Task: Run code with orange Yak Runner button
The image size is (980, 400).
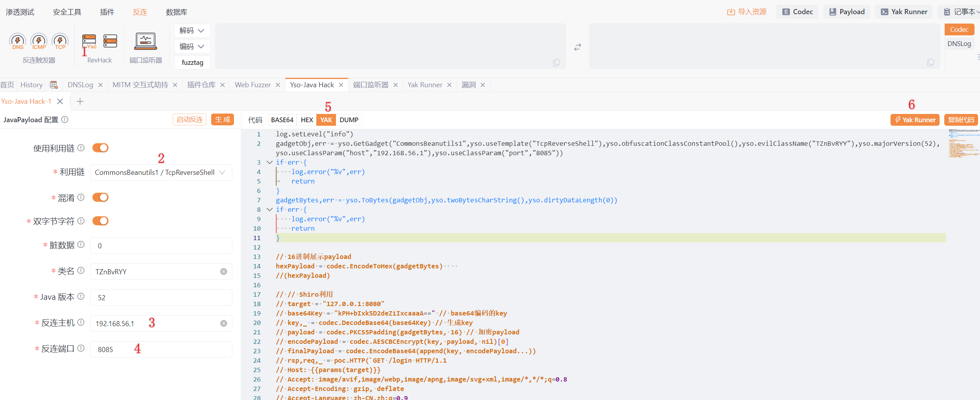Action: pos(915,120)
